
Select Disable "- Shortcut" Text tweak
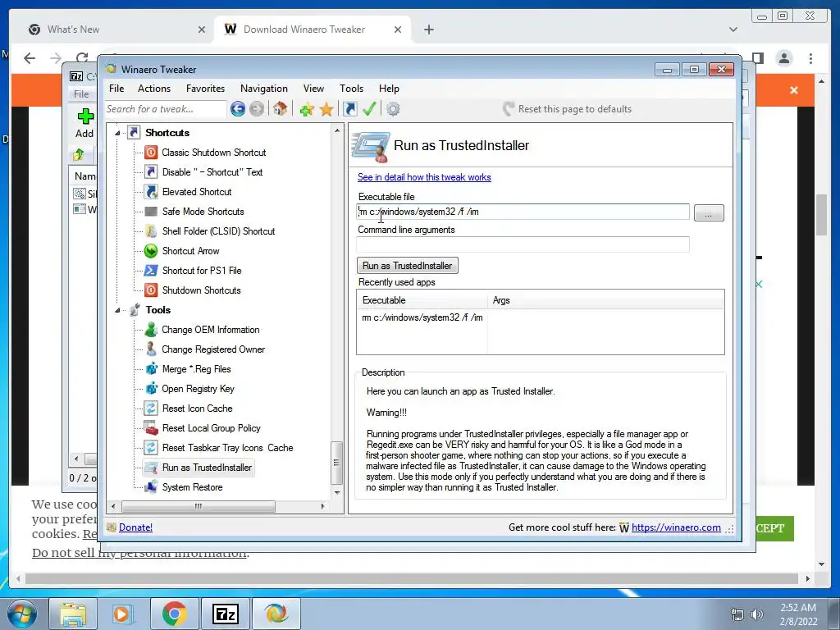tap(212, 172)
